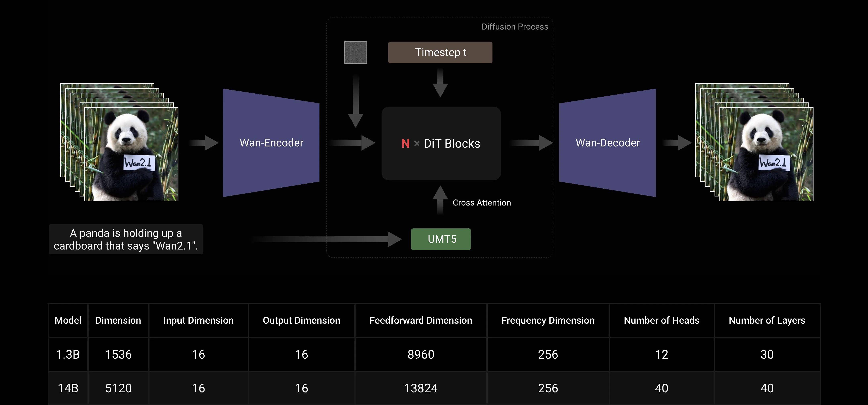Click arrow below Timestep t box
Viewport: 868px width, 405px height.
(440, 83)
